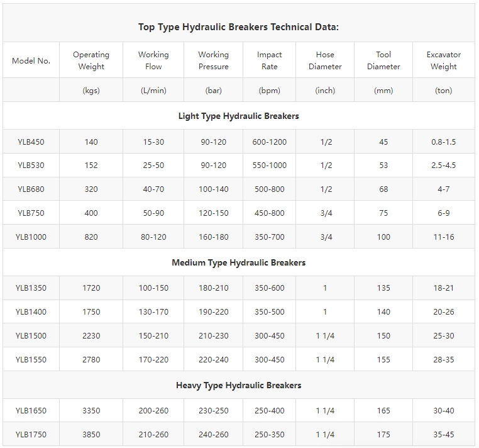Click excavator weight '25-30' cell
479x448 pixels.
pyautogui.click(x=444, y=335)
